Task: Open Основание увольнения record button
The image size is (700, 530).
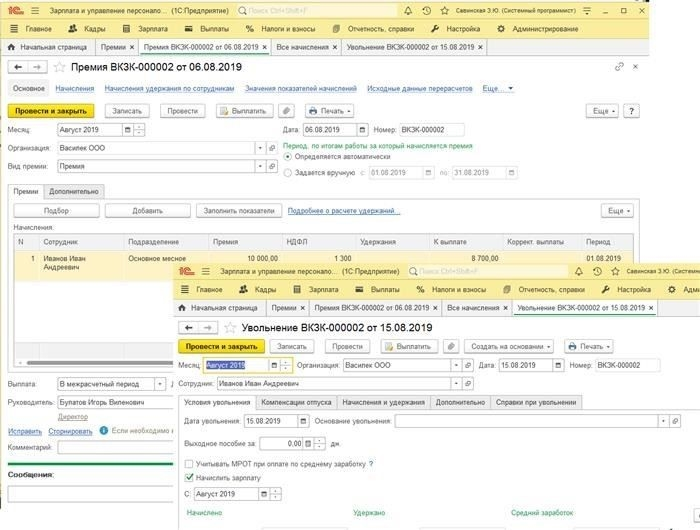Action: [x=675, y=421]
